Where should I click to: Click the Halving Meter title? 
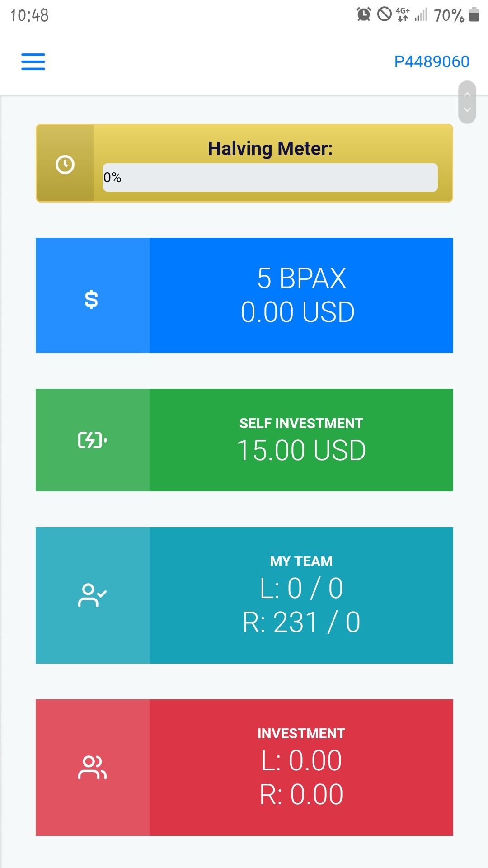(x=270, y=148)
